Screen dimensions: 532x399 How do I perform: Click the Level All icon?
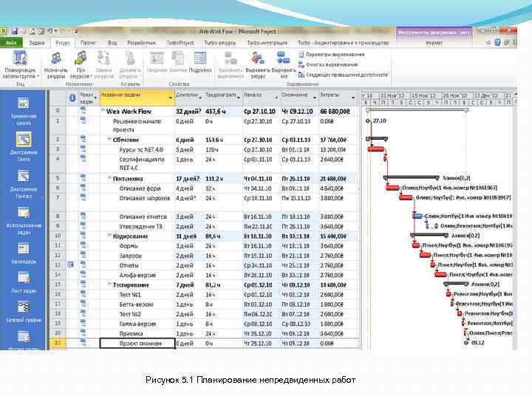click(x=284, y=58)
